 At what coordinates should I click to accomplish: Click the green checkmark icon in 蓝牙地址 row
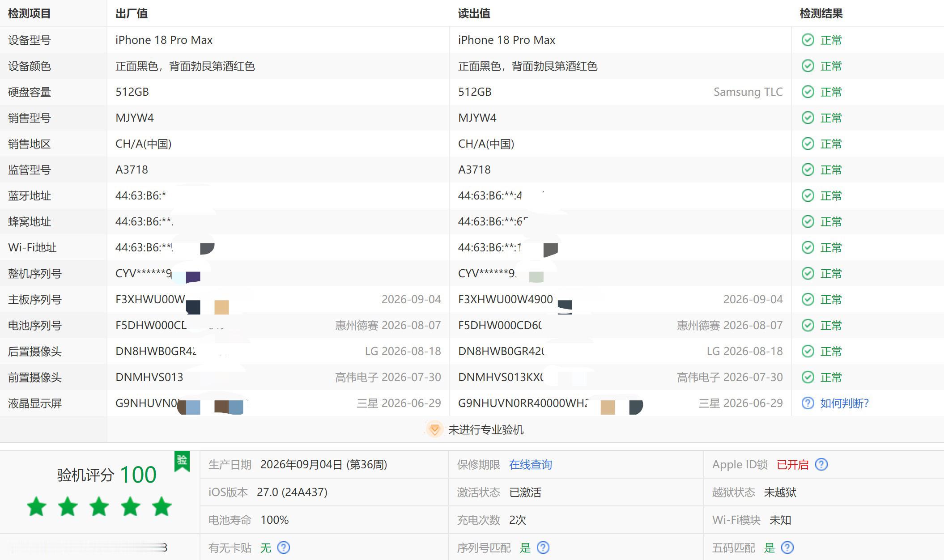point(808,195)
